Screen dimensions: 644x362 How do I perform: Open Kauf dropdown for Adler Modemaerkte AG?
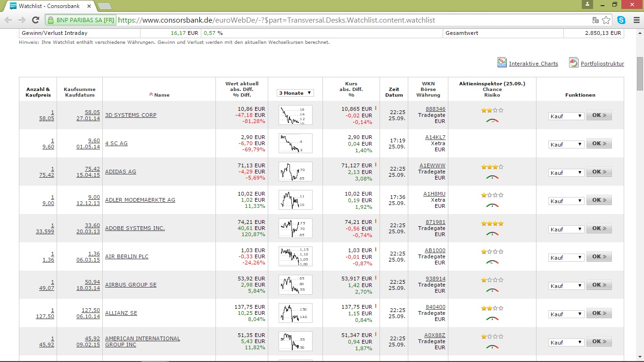click(x=566, y=201)
